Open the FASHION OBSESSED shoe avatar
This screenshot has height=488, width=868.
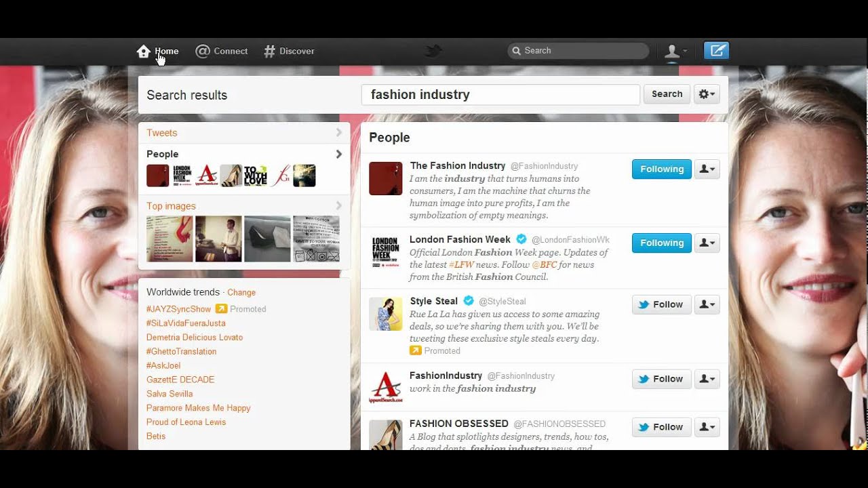(x=386, y=435)
